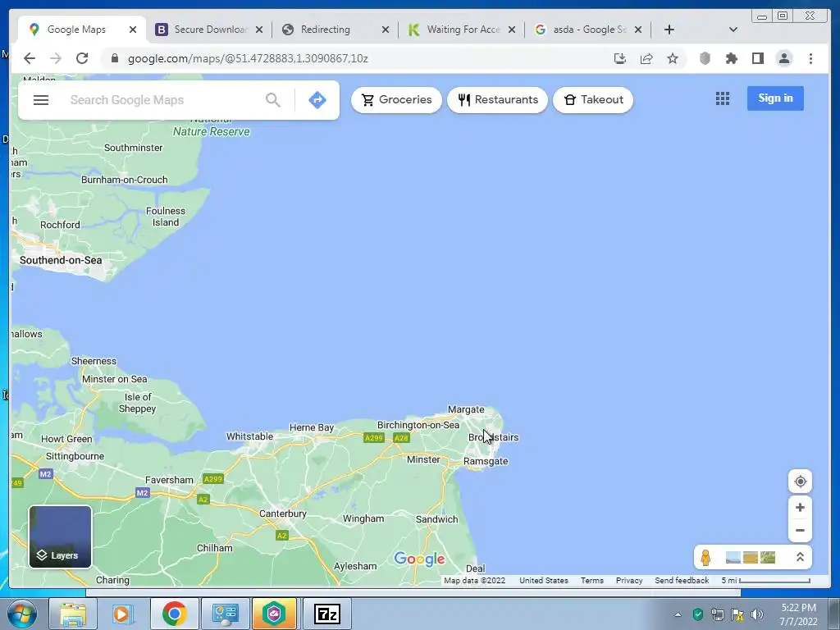Go forward with the browser arrow
The height and width of the screenshot is (630, 840).
pyautogui.click(x=56, y=58)
